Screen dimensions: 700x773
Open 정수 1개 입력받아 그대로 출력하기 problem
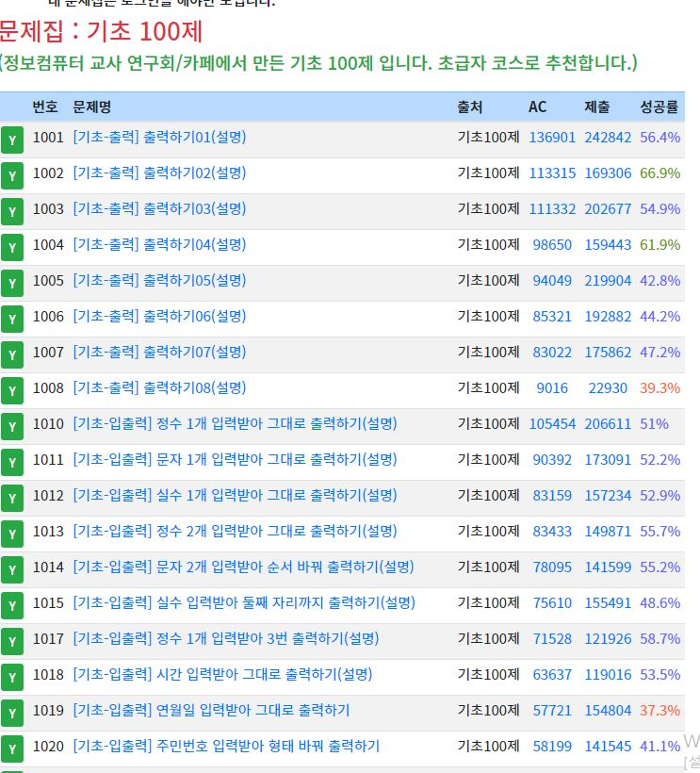point(235,423)
